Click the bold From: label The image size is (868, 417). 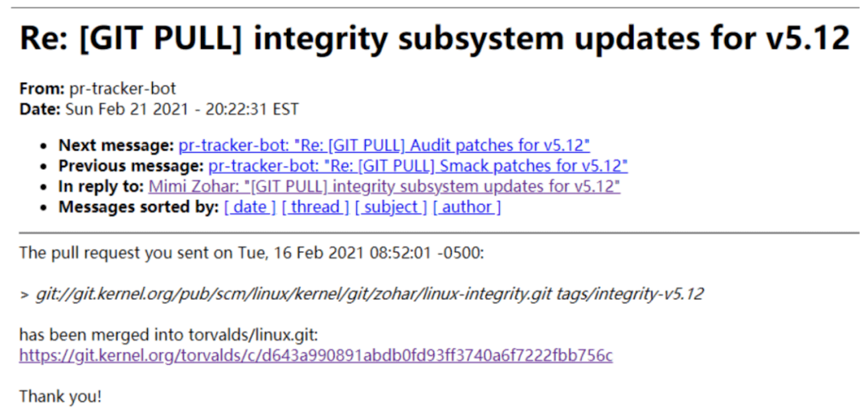(x=42, y=88)
